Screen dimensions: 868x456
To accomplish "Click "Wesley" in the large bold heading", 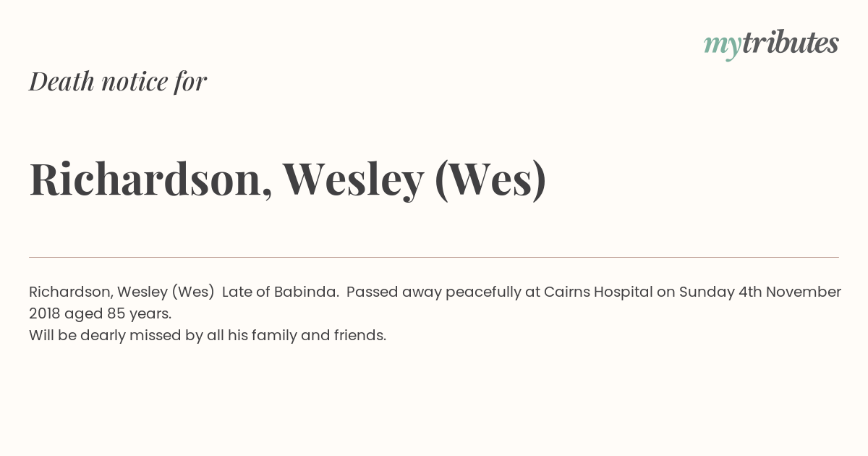I will pyautogui.click(x=353, y=180).
